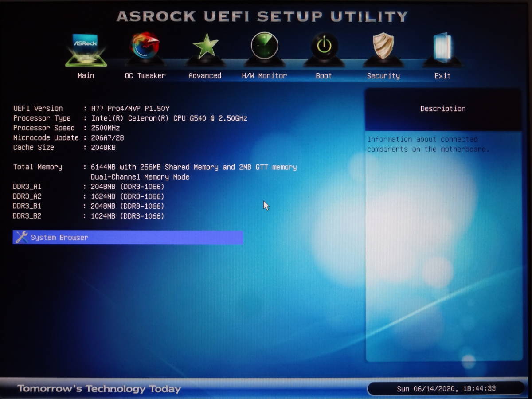This screenshot has width=532, height=399.
Task: Switch to the Main tab label
Action: coord(86,76)
